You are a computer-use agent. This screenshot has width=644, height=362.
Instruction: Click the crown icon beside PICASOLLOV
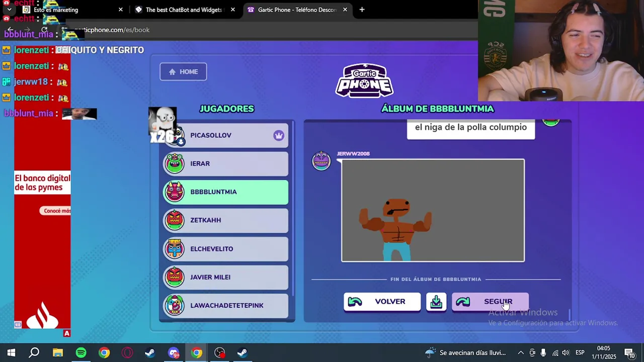pos(279,135)
